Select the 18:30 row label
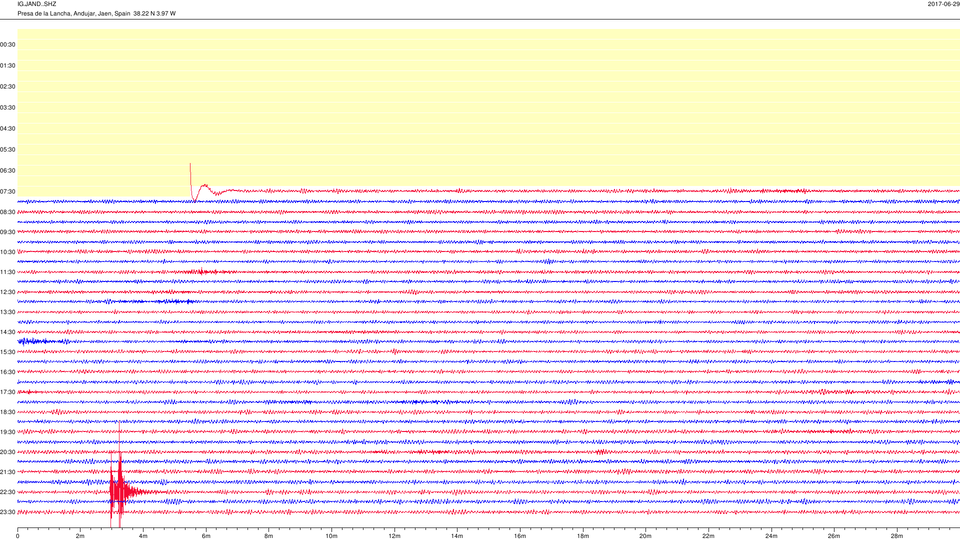 click(x=8, y=412)
